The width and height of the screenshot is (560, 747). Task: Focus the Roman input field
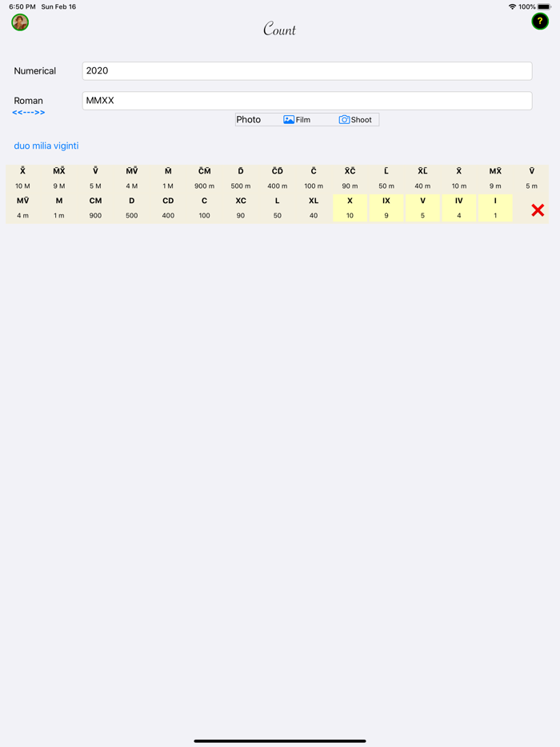click(x=307, y=101)
